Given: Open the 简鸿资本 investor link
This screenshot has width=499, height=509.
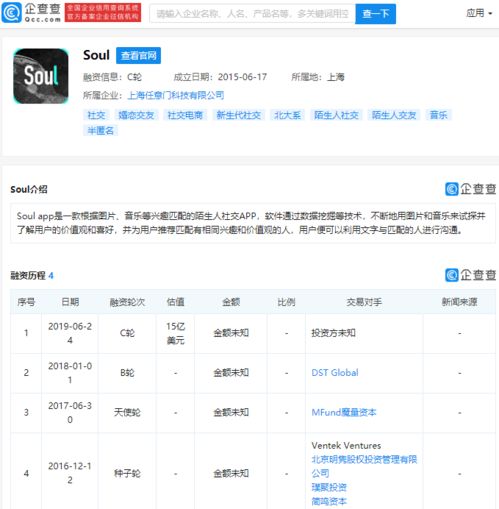Looking at the screenshot, I should (x=329, y=501).
